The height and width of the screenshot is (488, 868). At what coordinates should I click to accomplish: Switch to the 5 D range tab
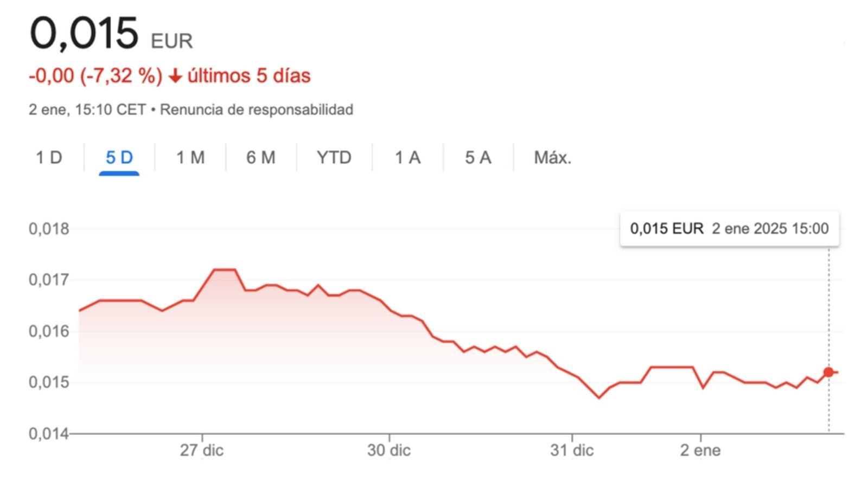point(119,158)
